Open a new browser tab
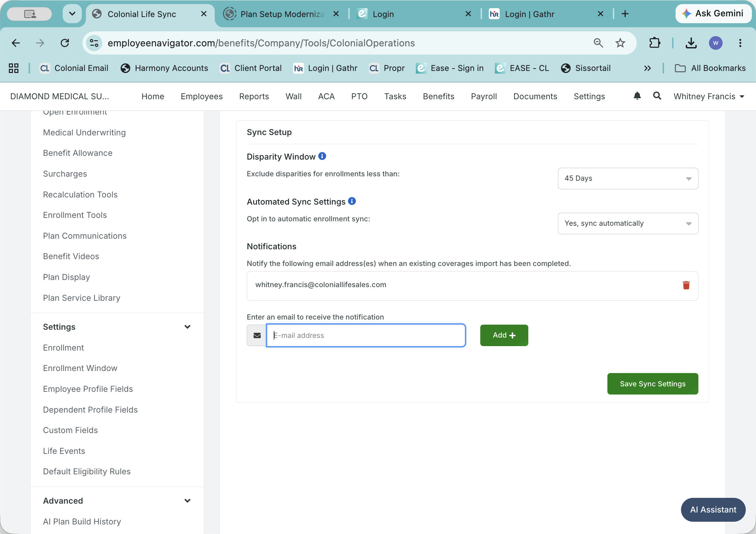The height and width of the screenshot is (534, 756). click(625, 14)
